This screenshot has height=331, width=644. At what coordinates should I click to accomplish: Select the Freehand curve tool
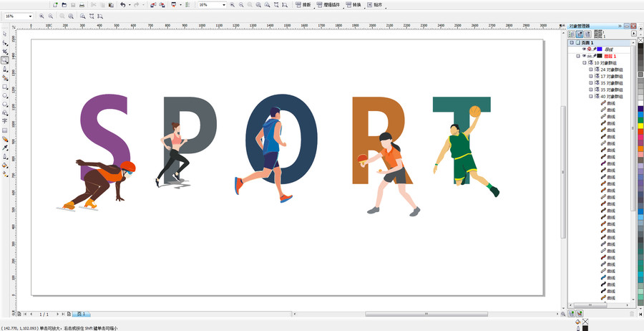[x=5, y=69]
